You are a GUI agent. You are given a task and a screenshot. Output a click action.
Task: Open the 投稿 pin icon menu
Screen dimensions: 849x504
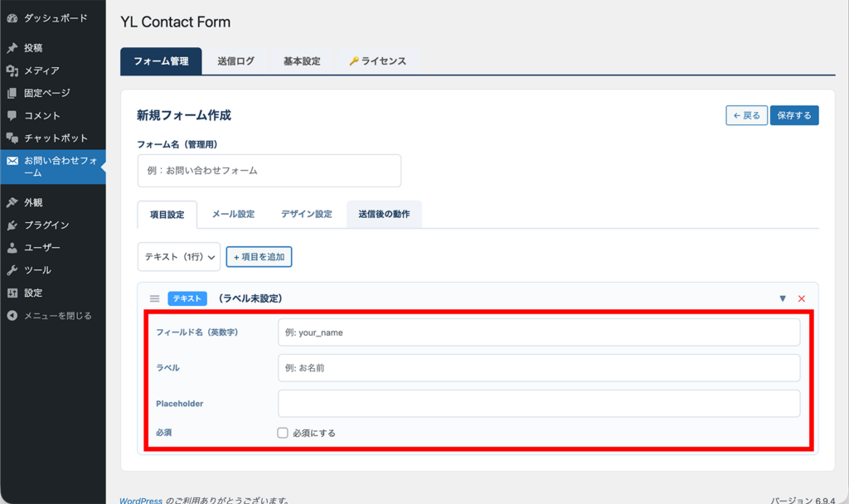tap(12, 48)
